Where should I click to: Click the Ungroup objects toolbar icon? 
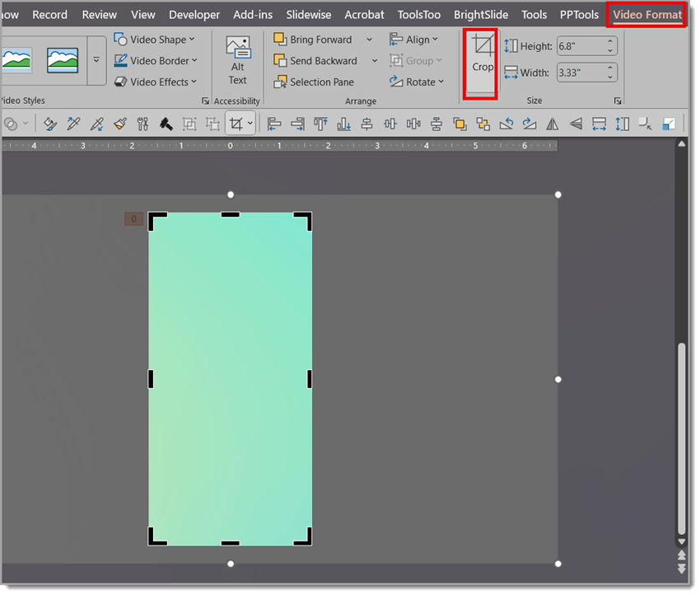pos(212,124)
